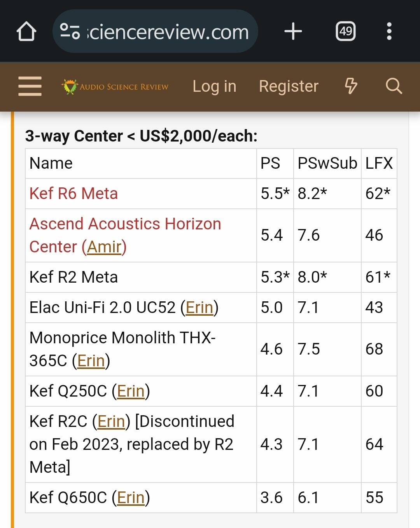This screenshot has height=528, width=420.
Task: Open the Ascend Acoustics Horizon Center link
Action: [125, 224]
